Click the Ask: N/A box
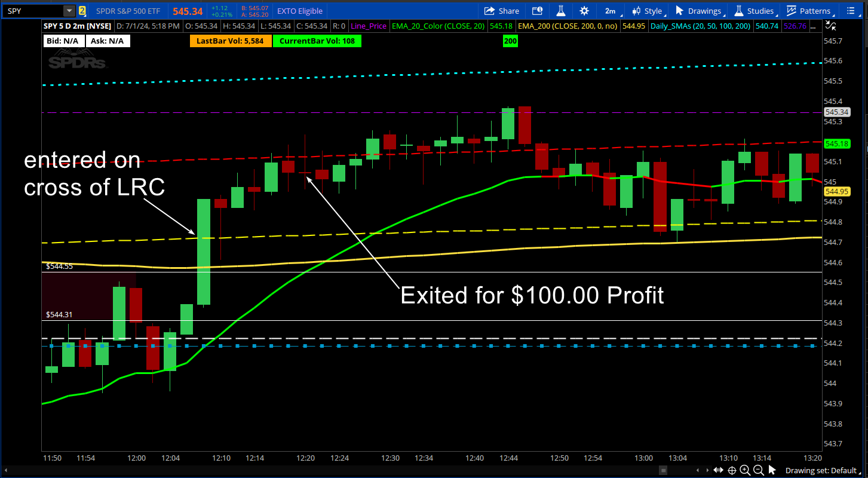Viewport: 868px width, 478px height. pos(108,41)
